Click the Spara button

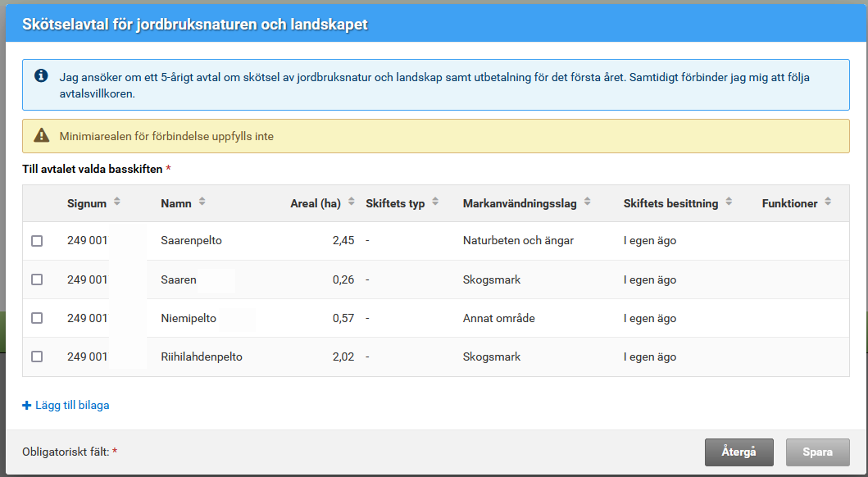pyautogui.click(x=817, y=452)
